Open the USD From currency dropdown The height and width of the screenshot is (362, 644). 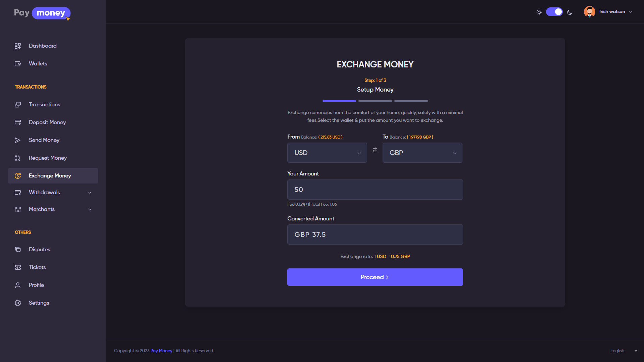click(327, 153)
